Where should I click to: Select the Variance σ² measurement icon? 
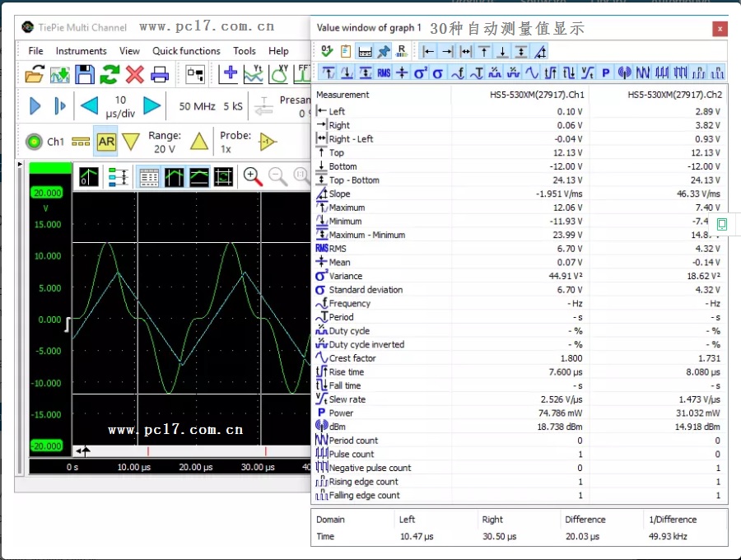coord(420,72)
